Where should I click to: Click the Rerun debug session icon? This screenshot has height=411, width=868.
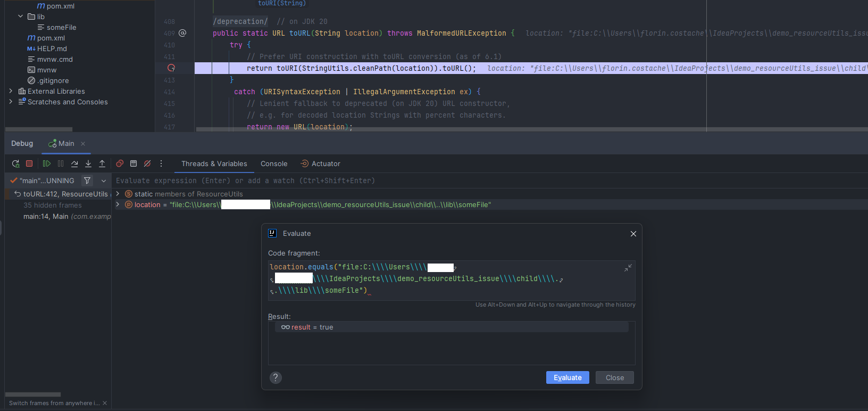pos(15,163)
